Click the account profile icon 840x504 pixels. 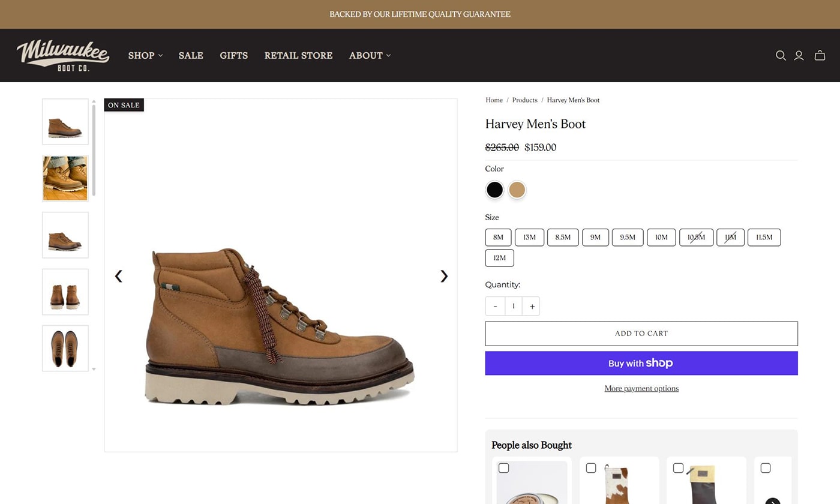[799, 55]
